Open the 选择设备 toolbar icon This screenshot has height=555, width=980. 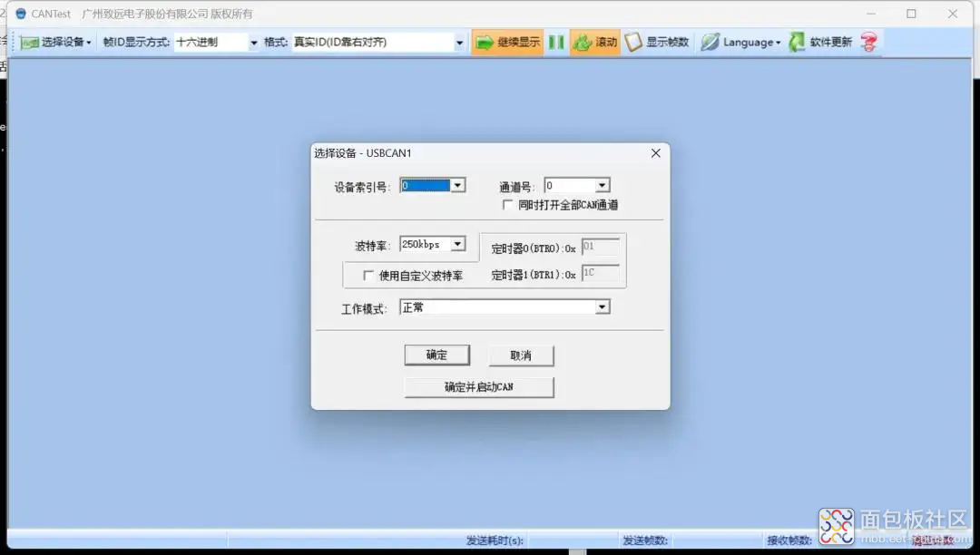click(x=29, y=43)
